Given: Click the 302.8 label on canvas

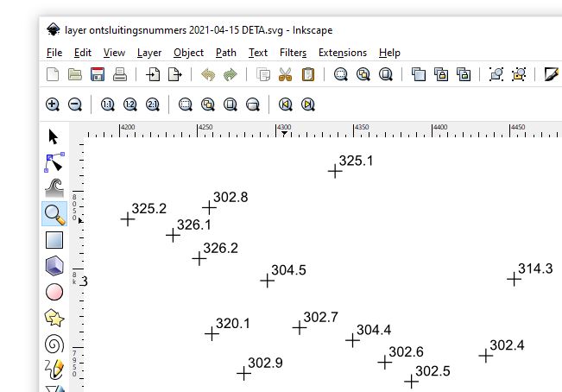Looking at the screenshot, I should pyautogui.click(x=230, y=198).
